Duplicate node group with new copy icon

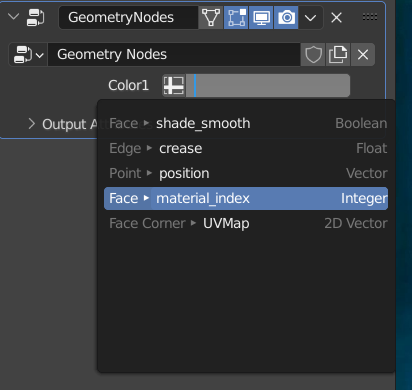pos(338,55)
